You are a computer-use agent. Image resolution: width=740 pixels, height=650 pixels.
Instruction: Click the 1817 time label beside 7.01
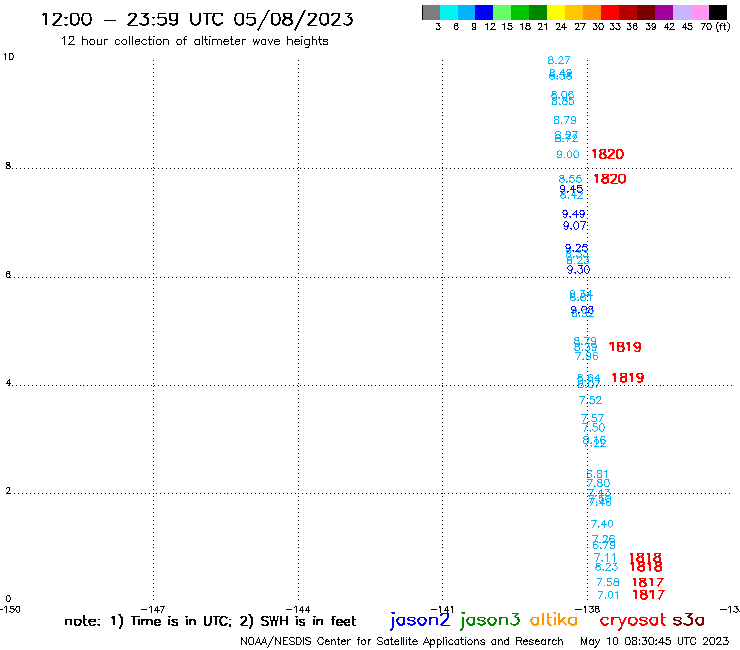648,595
